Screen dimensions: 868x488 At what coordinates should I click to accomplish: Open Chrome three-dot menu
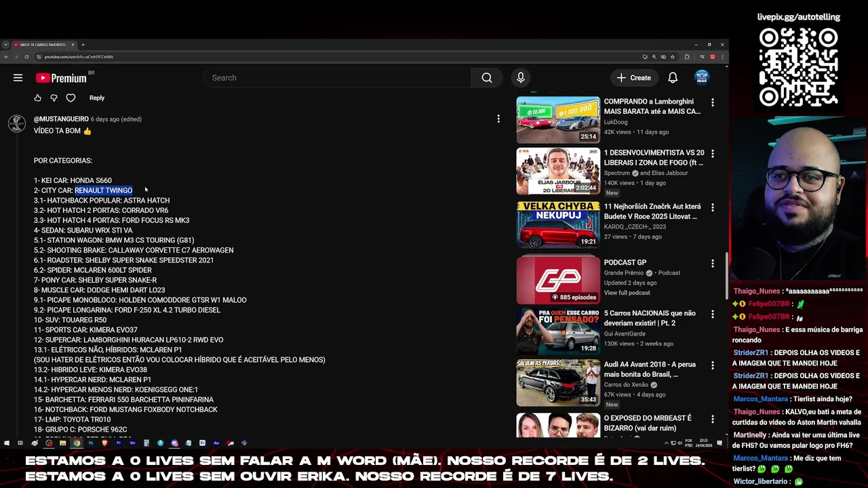pos(722,57)
